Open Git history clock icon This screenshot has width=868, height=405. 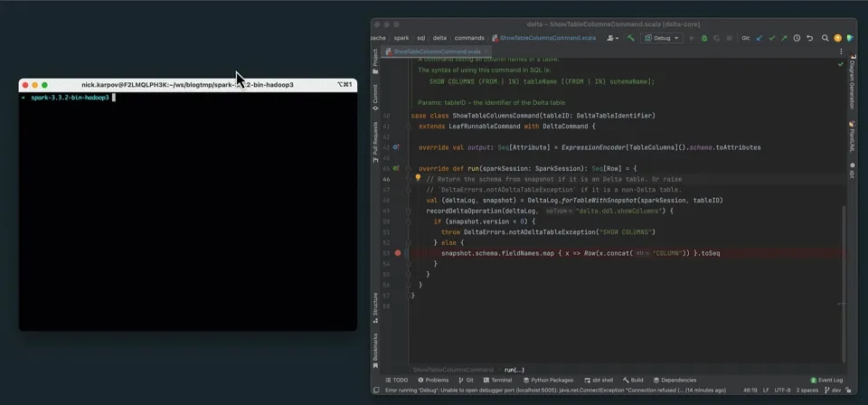pyautogui.click(x=797, y=38)
